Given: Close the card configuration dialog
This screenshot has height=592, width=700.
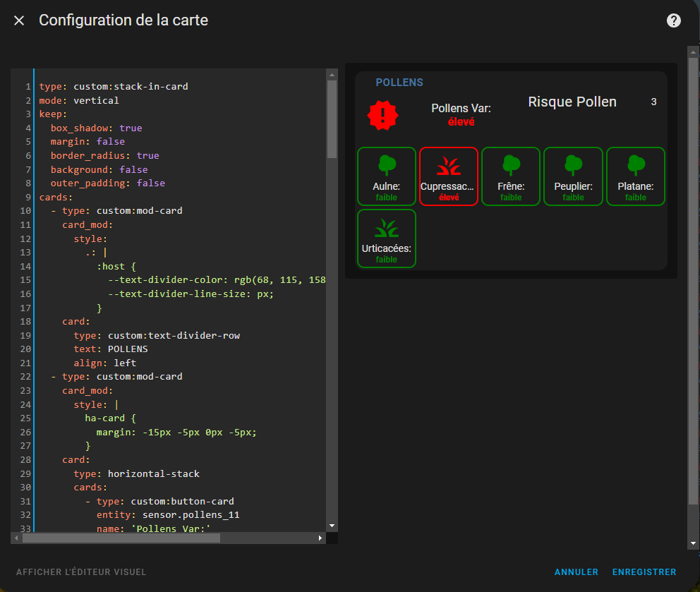Looking at the screenshot, I should point(19,20).
